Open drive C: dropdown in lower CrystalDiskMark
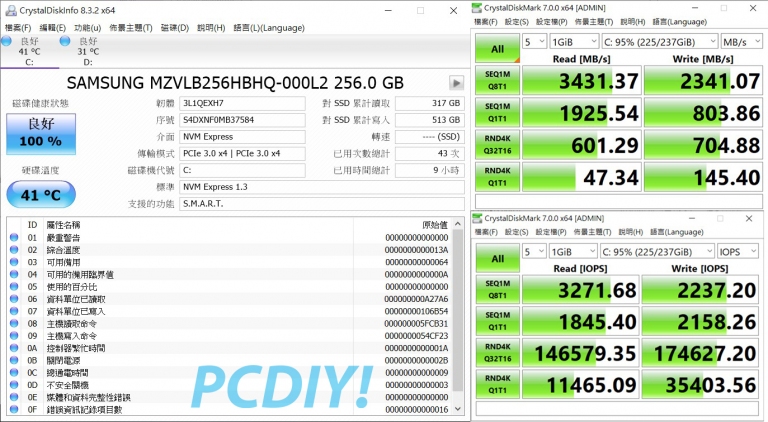 click(x=657, y=252)
